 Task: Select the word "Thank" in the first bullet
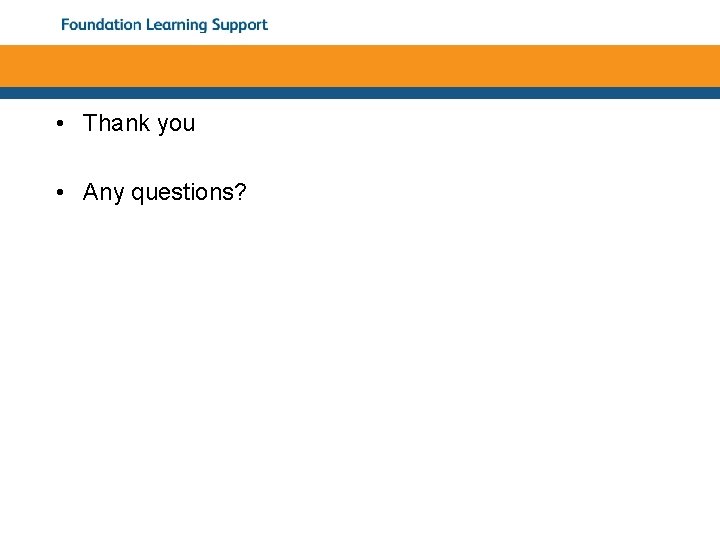click(x=117, y=123)
